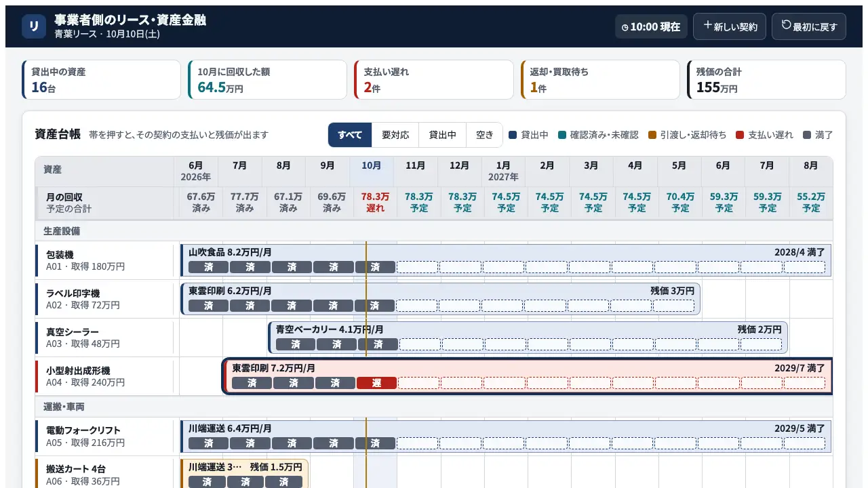This screenshot has width=868, height=488.
Task: Click the 10:00 現在 time indicator
Action: tap(651, 26)
